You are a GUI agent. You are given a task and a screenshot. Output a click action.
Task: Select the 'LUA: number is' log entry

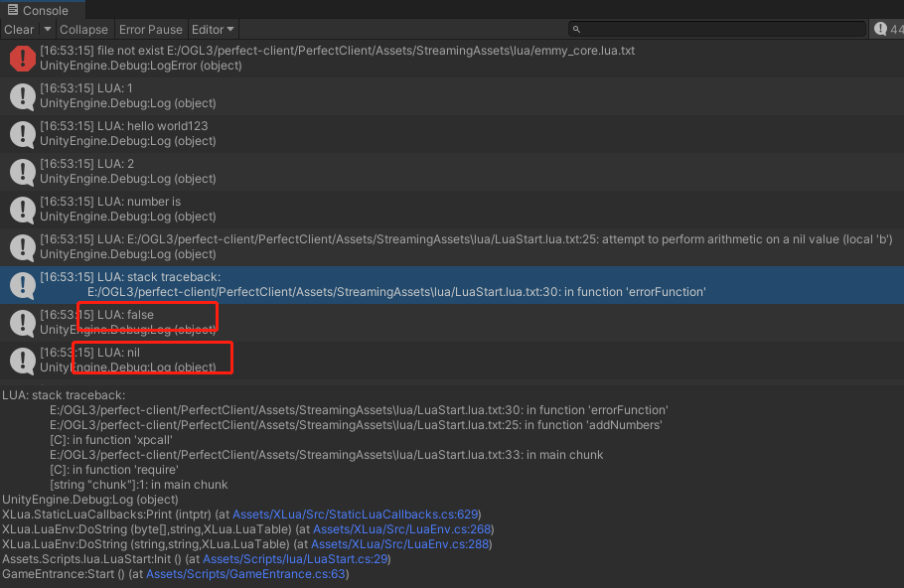[452, 210]
